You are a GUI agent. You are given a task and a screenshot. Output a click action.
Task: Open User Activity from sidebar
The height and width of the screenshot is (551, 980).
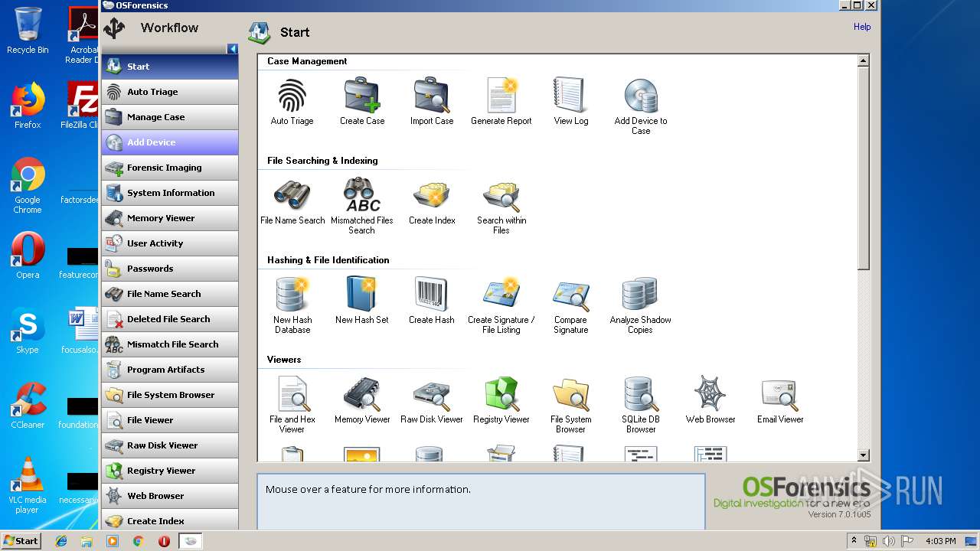pos(170,243)
